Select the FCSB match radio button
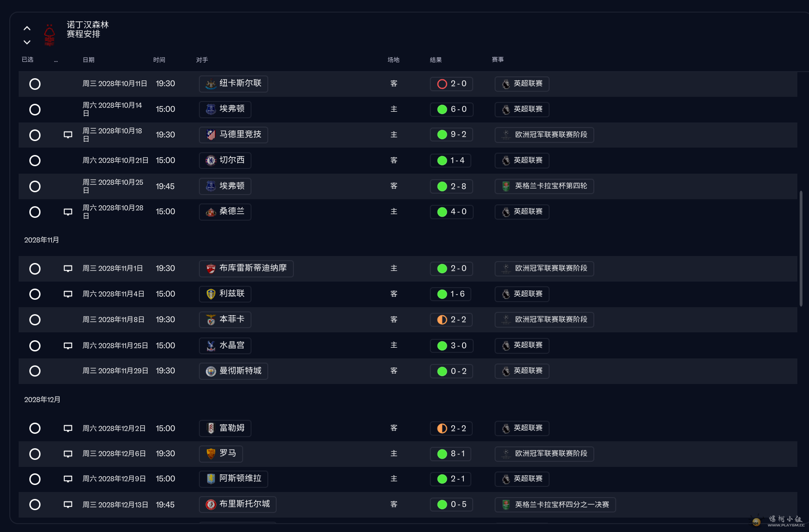809x532 pixels. (35, 269)
